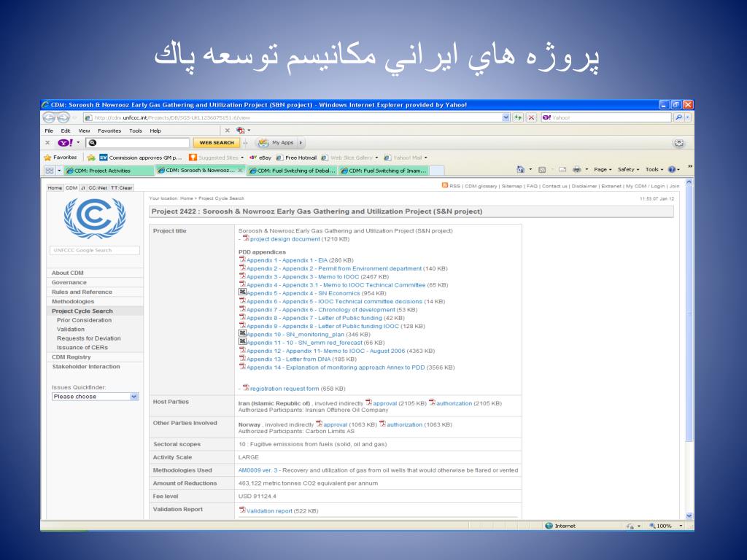This screenshot has height=560, width=747.
Task: Click the small toolbar icon beside Help menu
Action: [x=241, y=130]
